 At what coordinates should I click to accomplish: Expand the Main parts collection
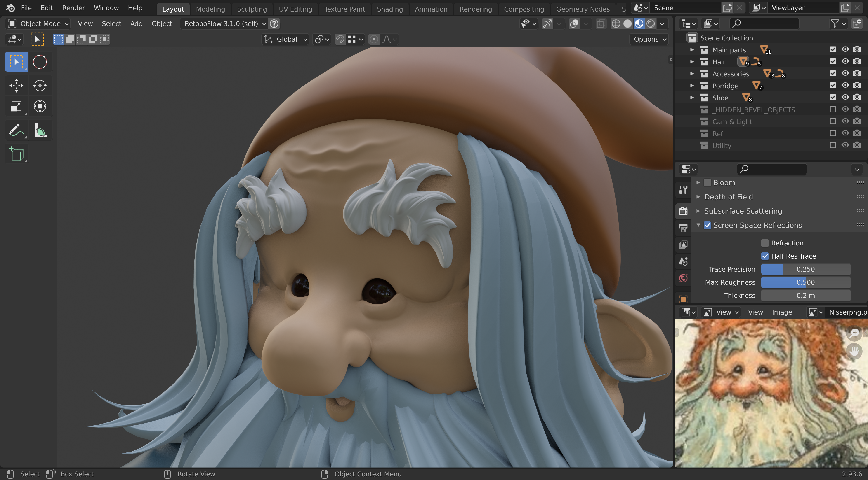pyautogui.click(x=692, y=50)
